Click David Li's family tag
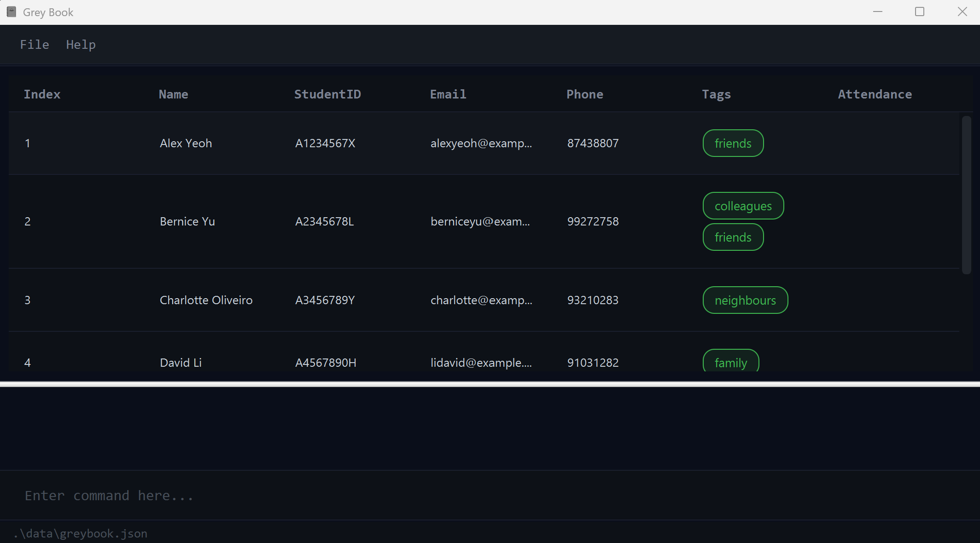The image size is (980, 543). (x=730, y=362)
